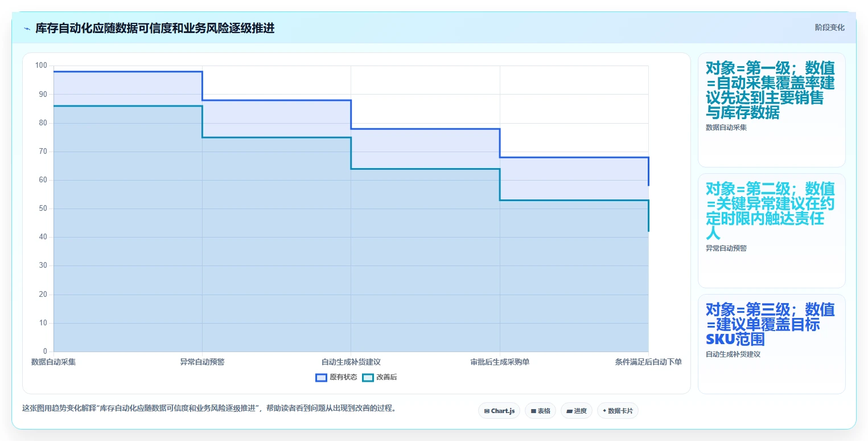Select the 数据卡片 chip
This screenshot has width=868, height=441.
(618, 411)
